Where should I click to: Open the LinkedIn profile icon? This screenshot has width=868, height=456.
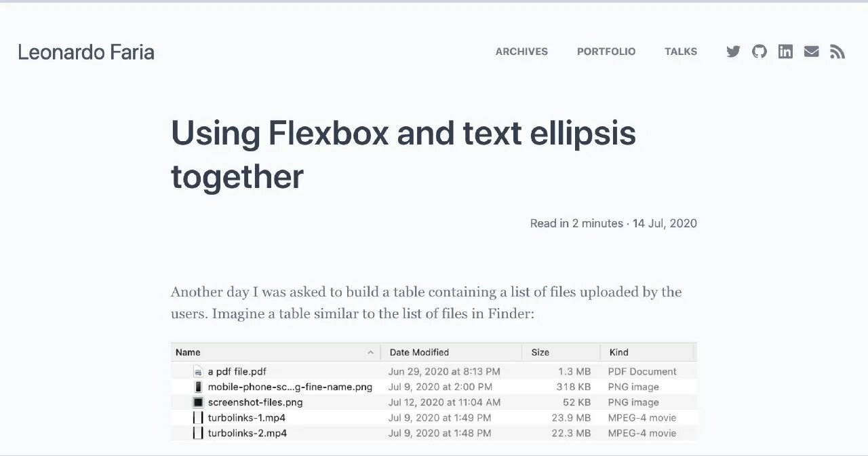click(785, 52)
